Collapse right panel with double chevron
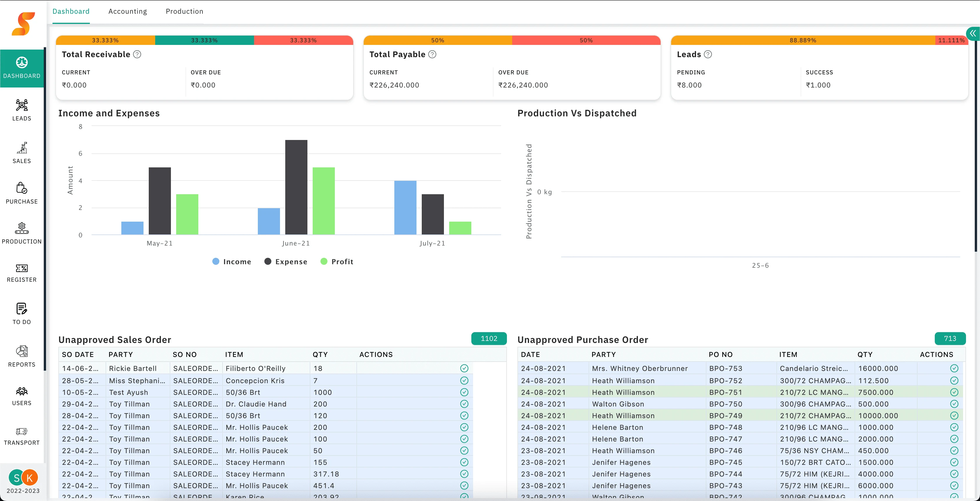The width and height of the screenshot is (980, 501). [973, 34]
